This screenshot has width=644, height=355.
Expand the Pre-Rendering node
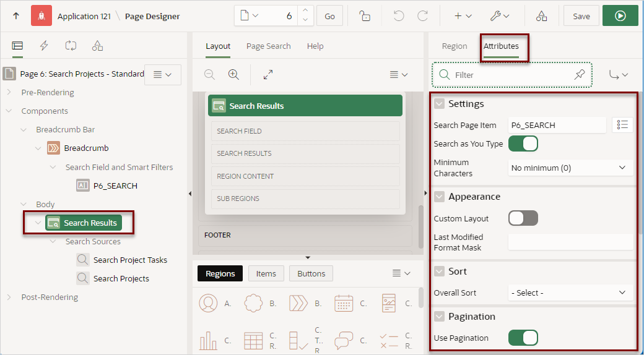tap(9, 92)
